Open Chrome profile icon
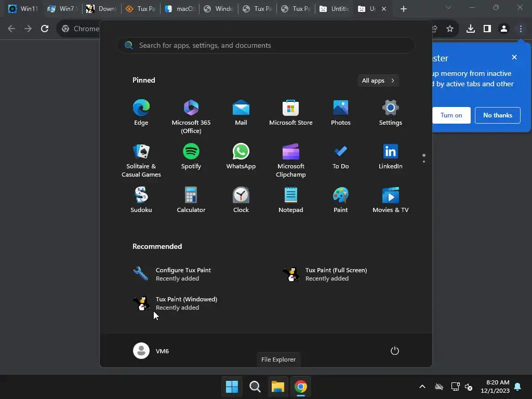532x399 pixels. pos(504,29)
